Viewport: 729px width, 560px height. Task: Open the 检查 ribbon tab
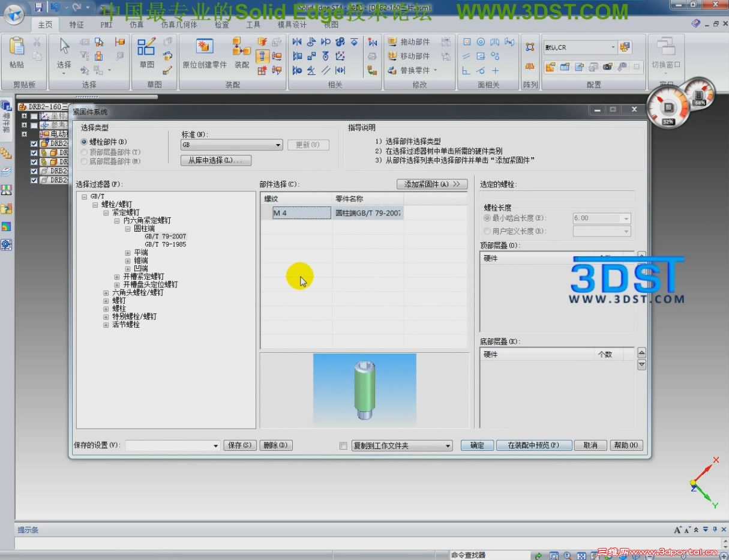(x=221, y=25)
